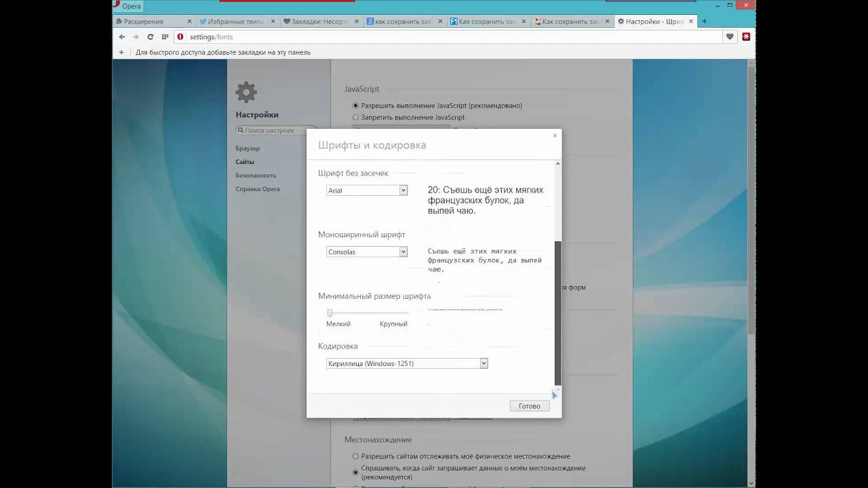Image resolution: width=868 pixels, height=488 pixels.
Task: Click the dialog vertical scrollbar thumb
Action: [x=558, y=312]
